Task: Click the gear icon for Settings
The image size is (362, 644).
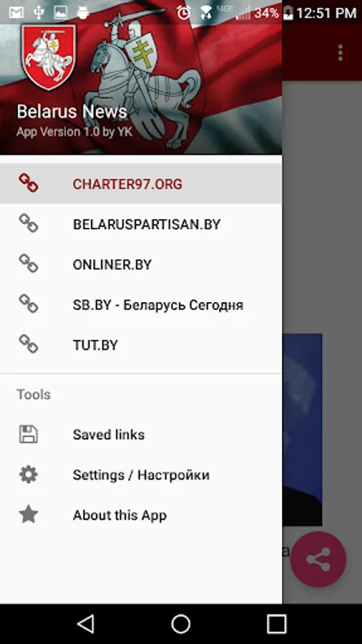Action: coord(29,474)
